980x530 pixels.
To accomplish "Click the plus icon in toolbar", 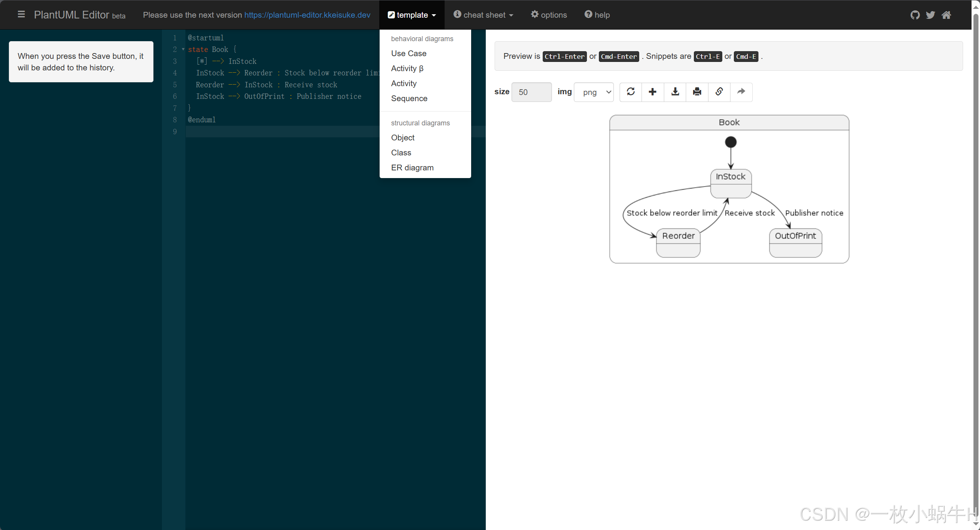I will click(652, 92).
